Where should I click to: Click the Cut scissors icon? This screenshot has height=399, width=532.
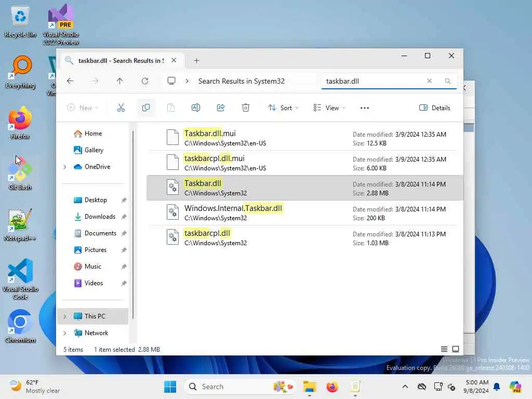121,108
